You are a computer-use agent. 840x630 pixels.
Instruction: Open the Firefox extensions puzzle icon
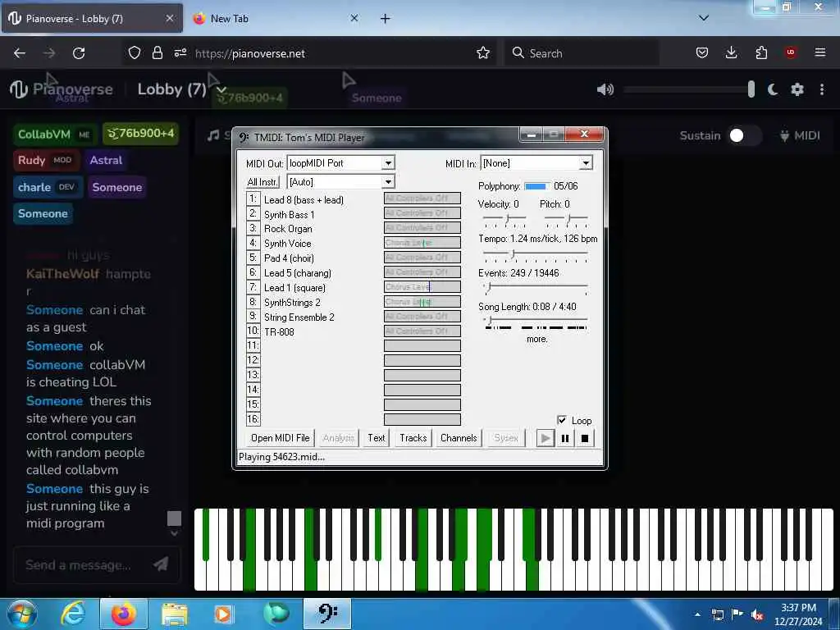coord(761,52)
